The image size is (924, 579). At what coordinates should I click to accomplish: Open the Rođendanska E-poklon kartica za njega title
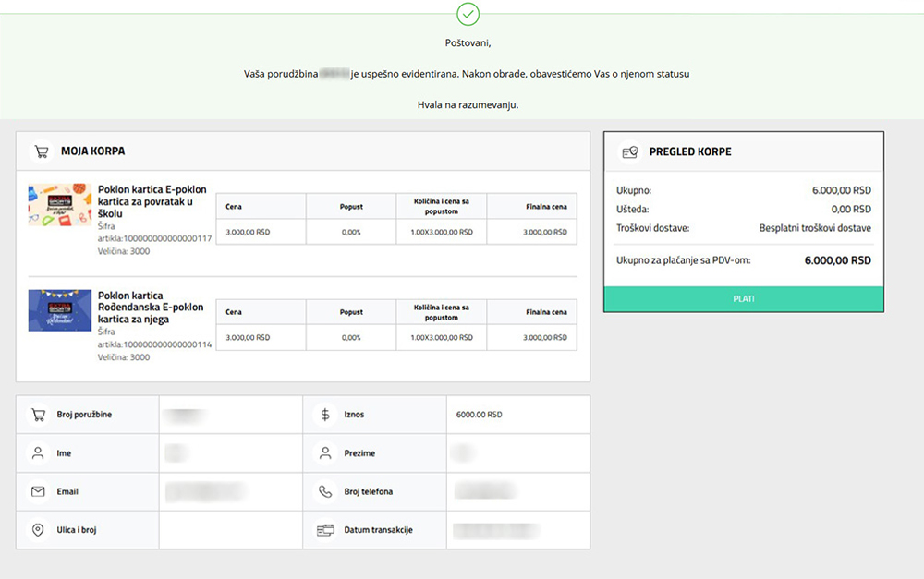pos(151,307)
